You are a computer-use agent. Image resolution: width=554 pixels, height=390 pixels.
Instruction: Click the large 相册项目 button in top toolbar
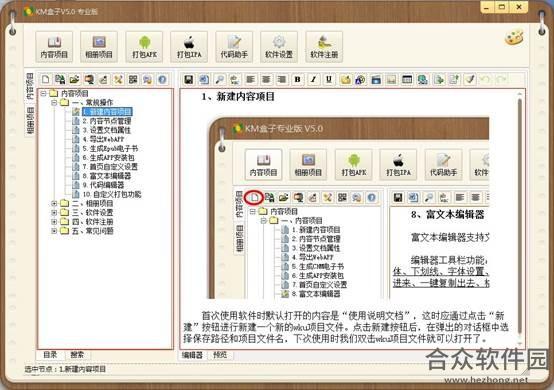99,47
